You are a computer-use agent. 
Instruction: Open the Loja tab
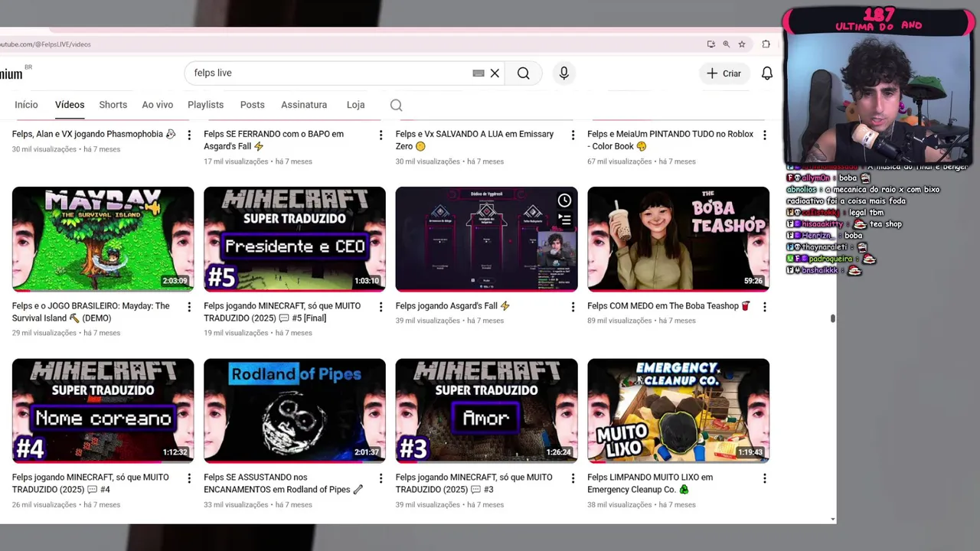tap(355, 105)
